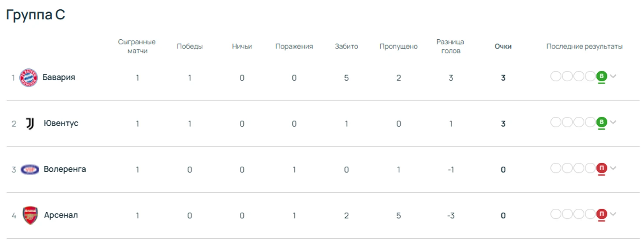Click Бавария green win result badge

[x=601, y=76]
